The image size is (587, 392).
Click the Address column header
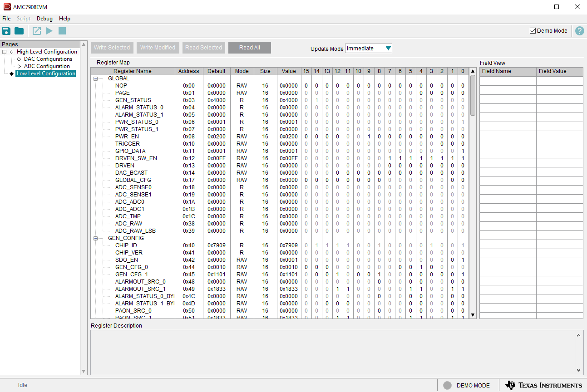[189, 71]
